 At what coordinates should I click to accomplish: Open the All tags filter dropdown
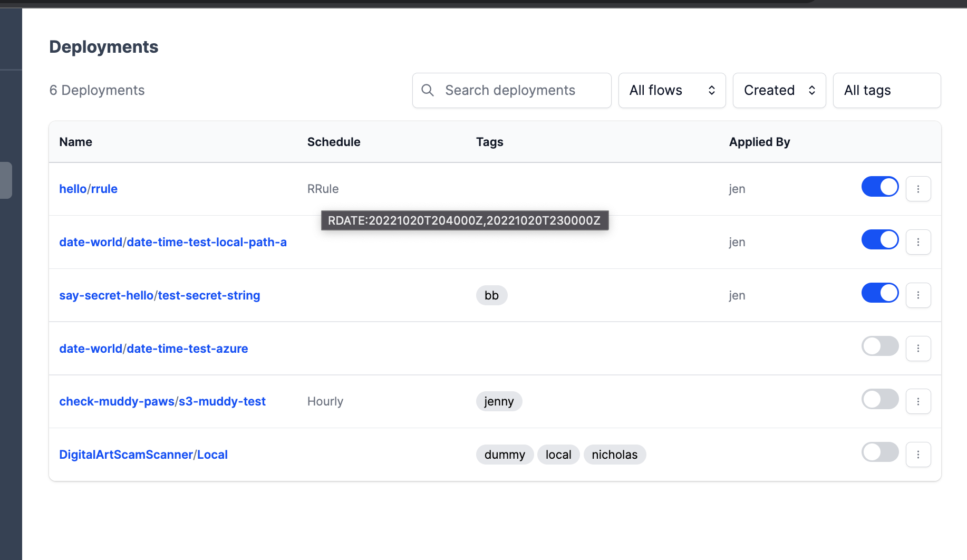click(x=886, y=90)
